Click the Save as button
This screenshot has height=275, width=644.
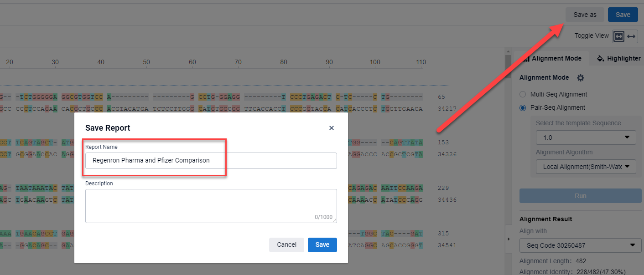pos(585,15)
